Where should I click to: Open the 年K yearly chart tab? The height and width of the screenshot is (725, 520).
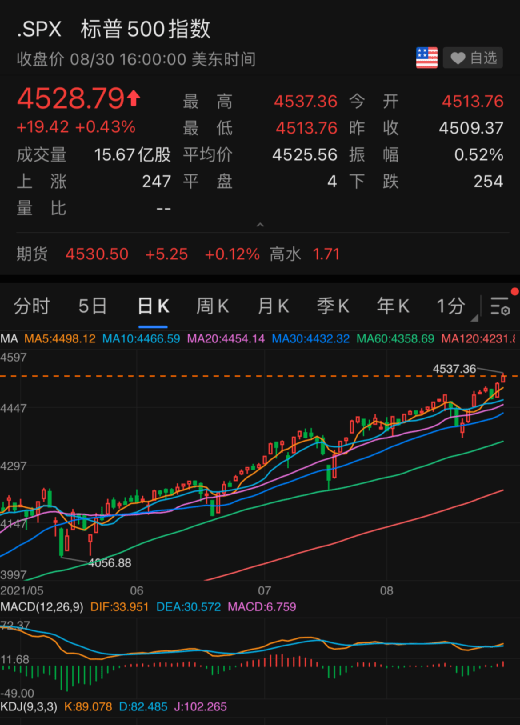393,306
